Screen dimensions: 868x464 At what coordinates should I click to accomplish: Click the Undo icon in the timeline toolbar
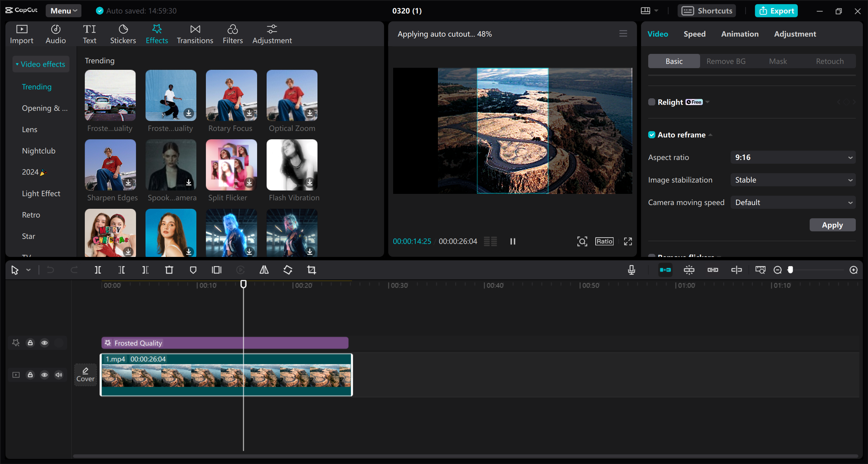[50, 270]
